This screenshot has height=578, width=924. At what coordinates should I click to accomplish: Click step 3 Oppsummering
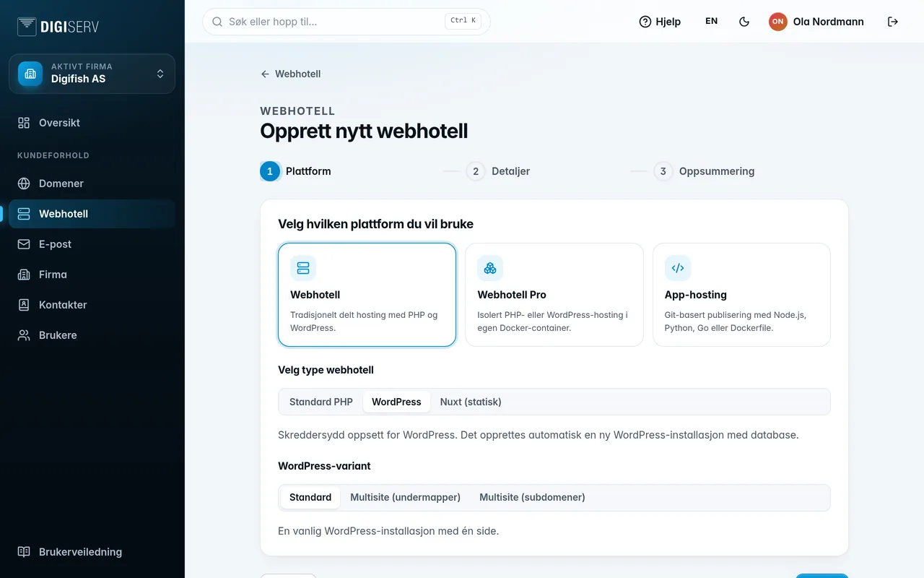704,171
